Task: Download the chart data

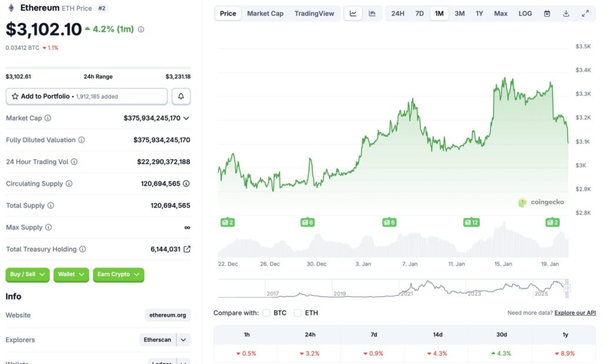Action: click(566, 13)
